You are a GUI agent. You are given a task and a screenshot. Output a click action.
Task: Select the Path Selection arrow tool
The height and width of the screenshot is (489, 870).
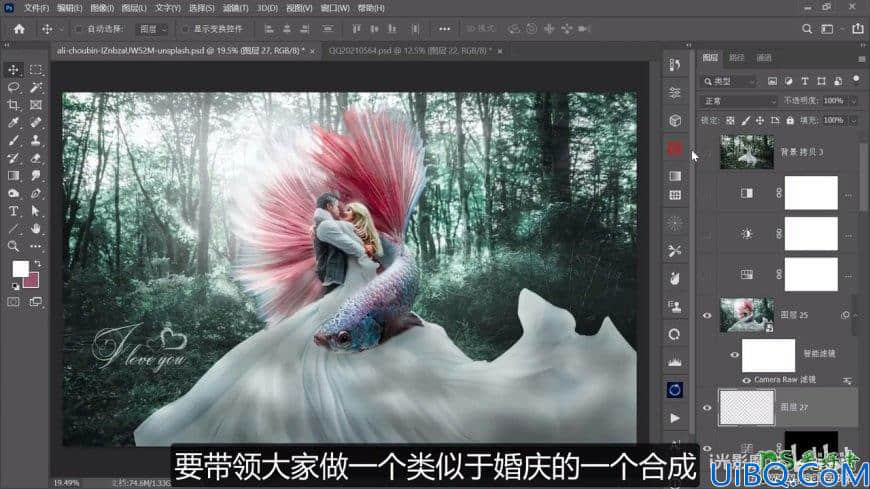(x=36, y=211)
